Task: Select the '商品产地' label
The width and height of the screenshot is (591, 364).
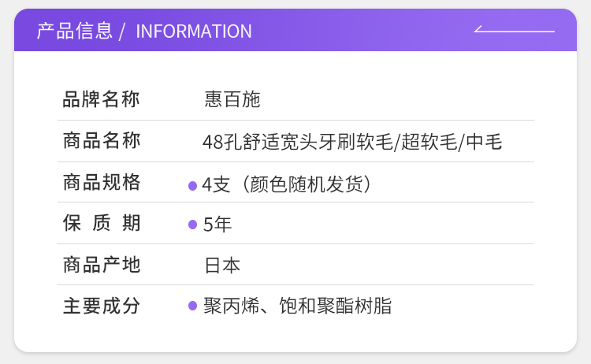Action: coord(102,265)
